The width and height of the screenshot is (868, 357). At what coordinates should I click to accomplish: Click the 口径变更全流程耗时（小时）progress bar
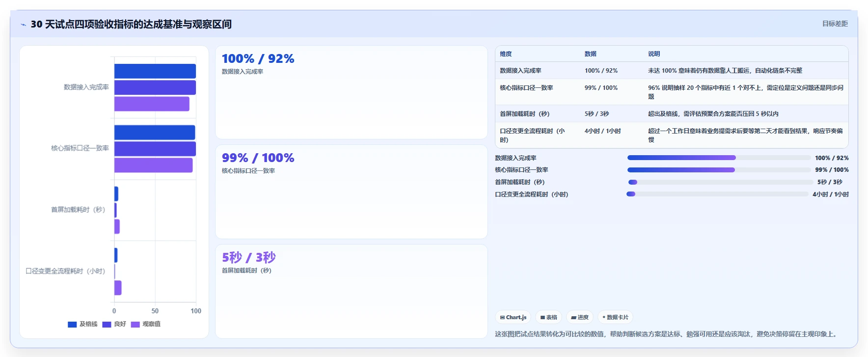(x=717, y=194)
